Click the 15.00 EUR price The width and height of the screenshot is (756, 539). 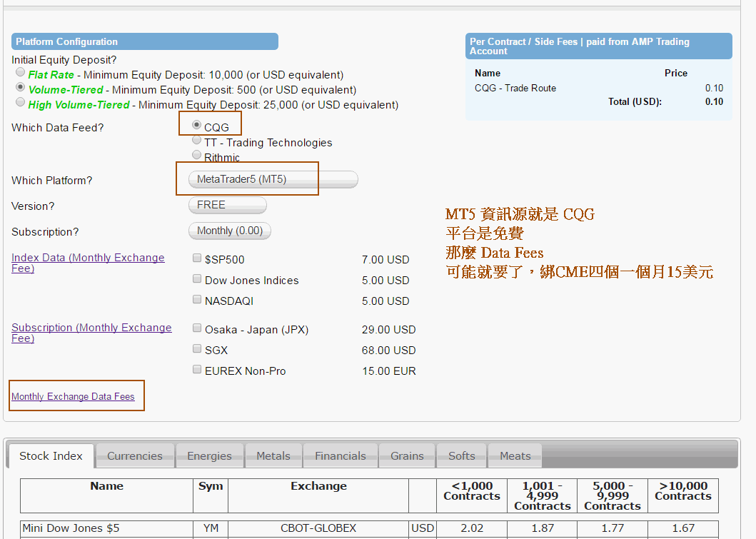pos(388,371)
